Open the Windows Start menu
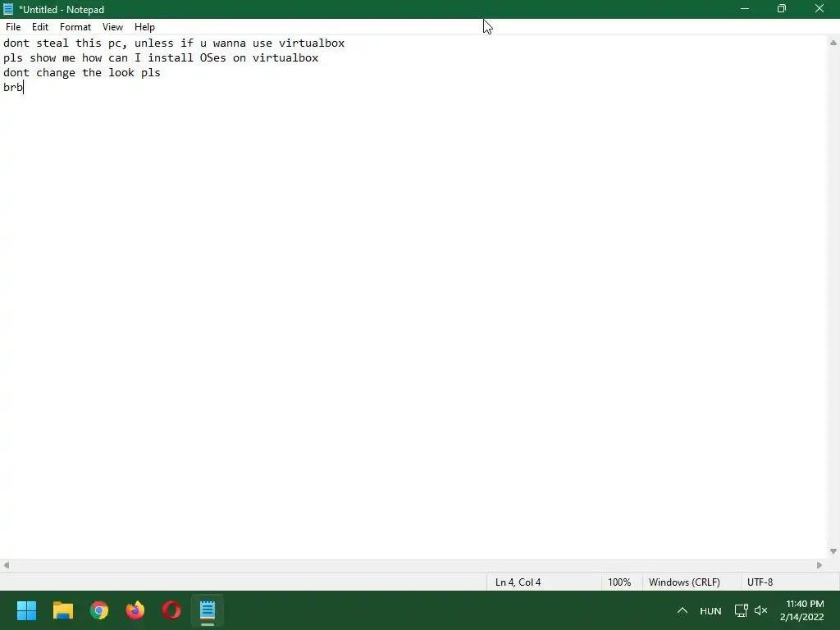The height and width of the screenshot is (630, 840). tap(26, 610)
